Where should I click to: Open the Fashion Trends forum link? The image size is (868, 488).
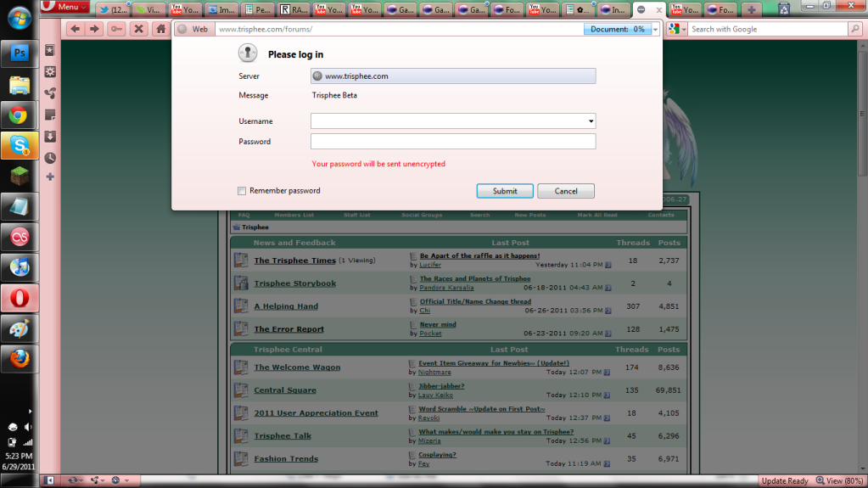click(x=286, y=458)
